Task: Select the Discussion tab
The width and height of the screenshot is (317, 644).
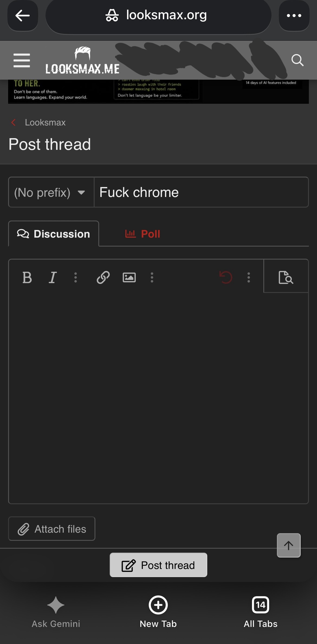Action: pyautogui.click(x=54, y=234)
